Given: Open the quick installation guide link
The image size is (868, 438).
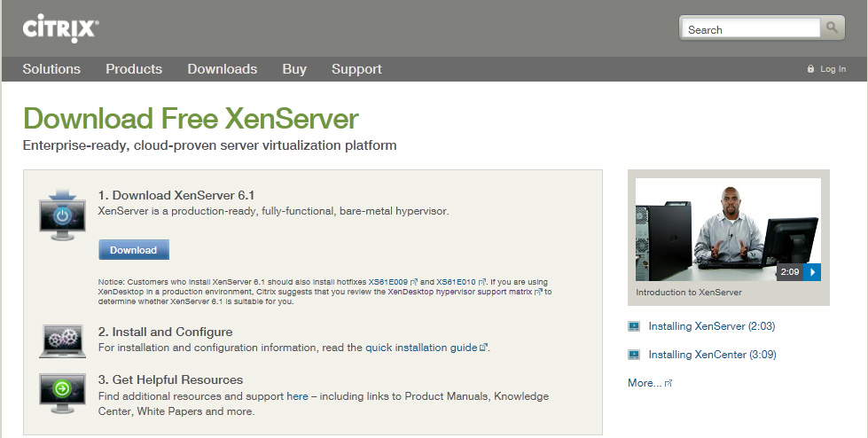Looking at the screenshot, I should click(421, 348).
